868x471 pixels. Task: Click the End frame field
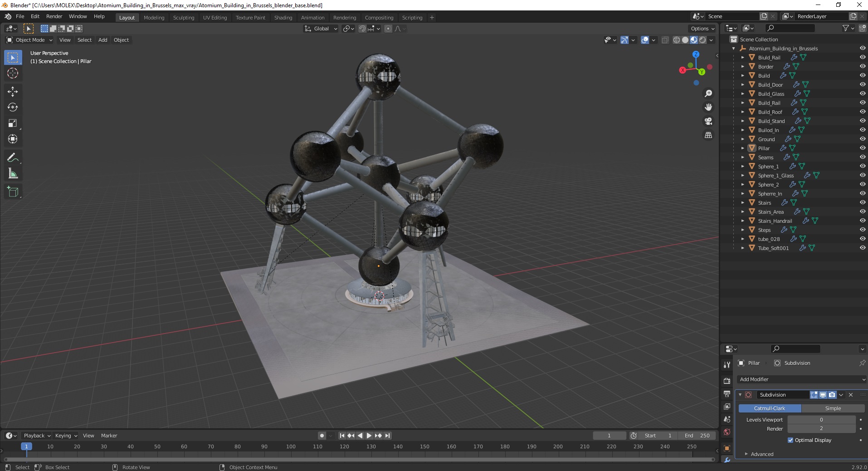[697, 436]
